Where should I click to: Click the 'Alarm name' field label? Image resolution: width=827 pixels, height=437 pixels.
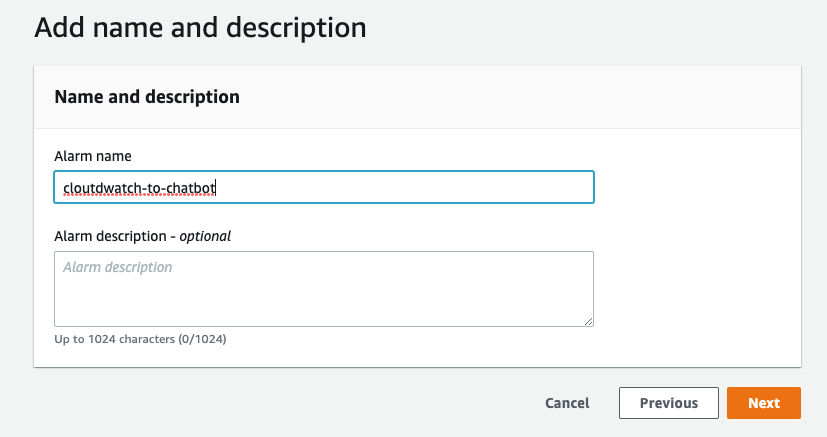pos(93,156)
